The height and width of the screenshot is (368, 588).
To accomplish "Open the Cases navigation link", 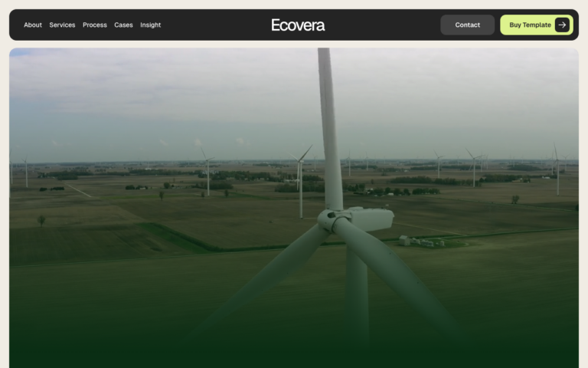I will tap(123, 25).
